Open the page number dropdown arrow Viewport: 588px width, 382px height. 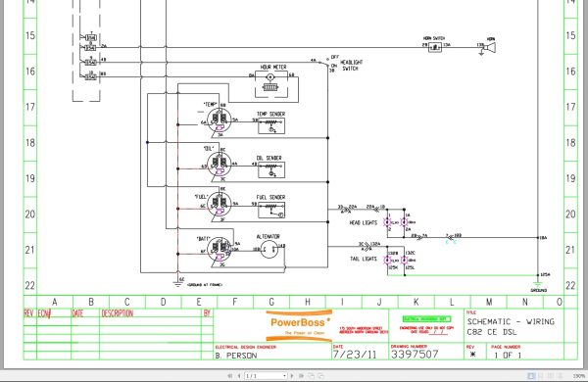pos(284,375)
